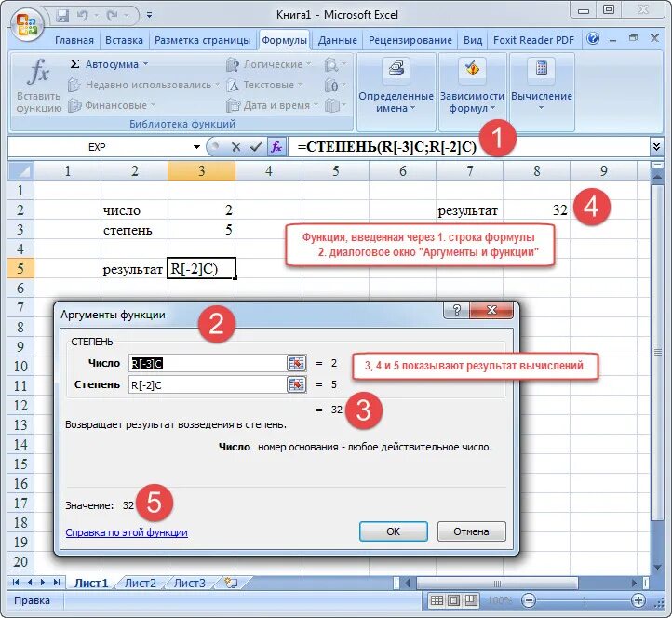Select column header 3
This screenshot has width=672, height=618.
[201, 171]
